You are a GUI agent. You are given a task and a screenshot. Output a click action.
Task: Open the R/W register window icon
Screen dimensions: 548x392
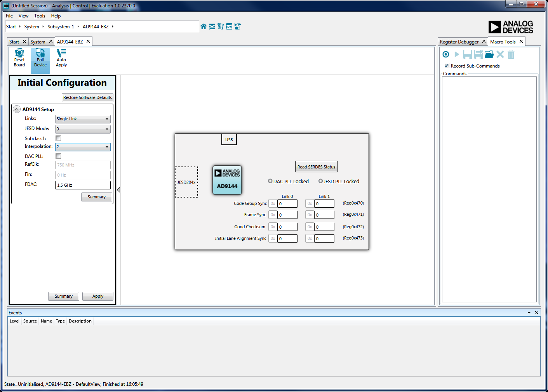click(x=229, y=26)
